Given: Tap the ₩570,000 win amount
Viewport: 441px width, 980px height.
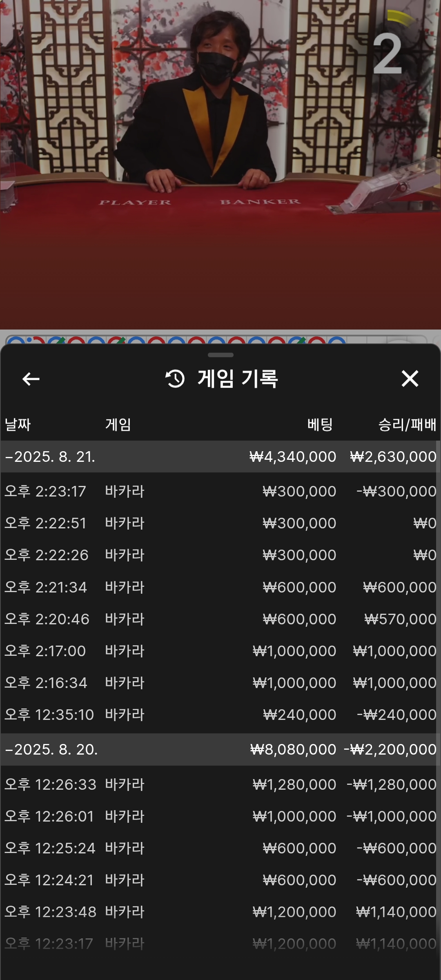Looking at the screenshot, I should point(401,619).
